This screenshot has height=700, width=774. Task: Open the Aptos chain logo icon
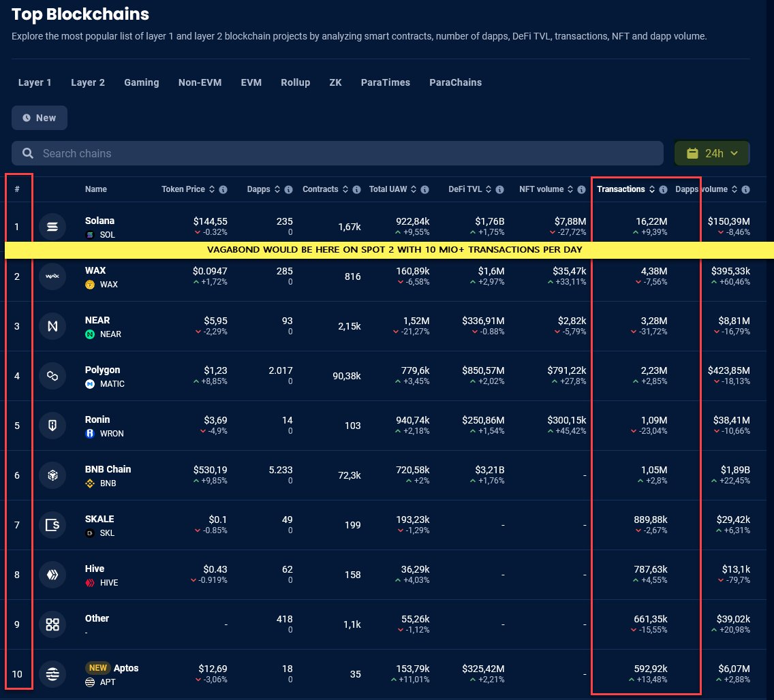click(x=52, y=674)
